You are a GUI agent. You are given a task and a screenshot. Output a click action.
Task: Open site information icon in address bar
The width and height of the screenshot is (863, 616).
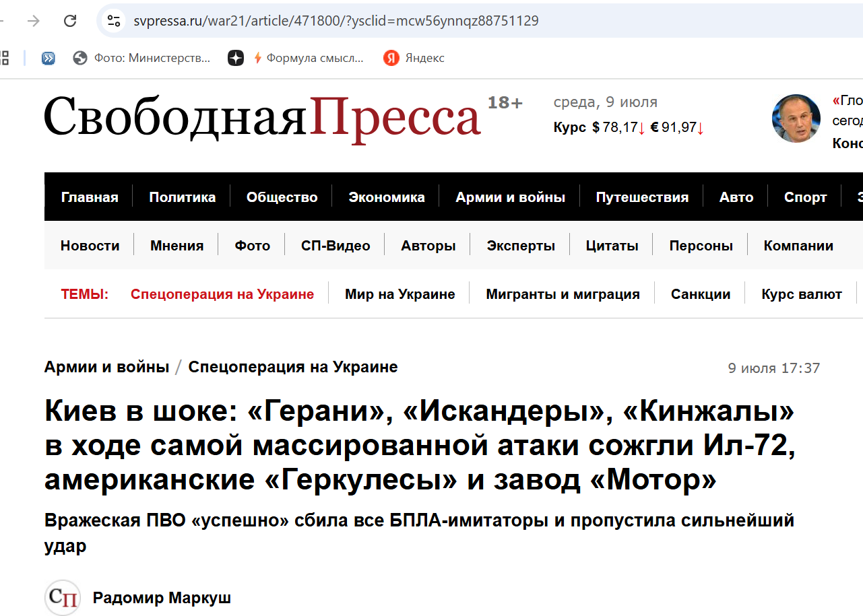[x=114, y=21]
